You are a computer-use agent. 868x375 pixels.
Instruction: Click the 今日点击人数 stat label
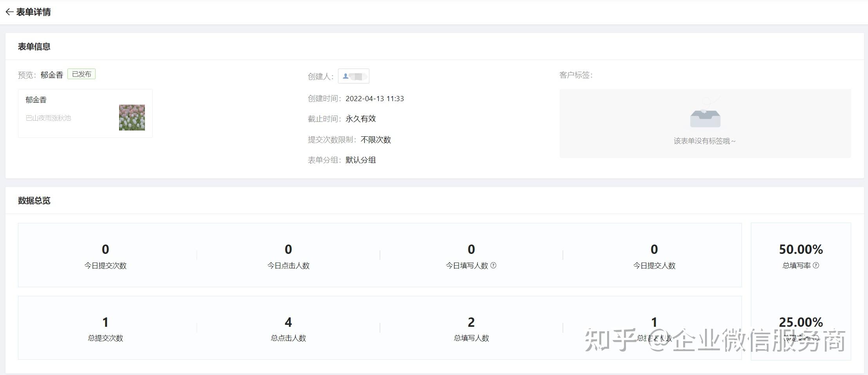[288, 266]
